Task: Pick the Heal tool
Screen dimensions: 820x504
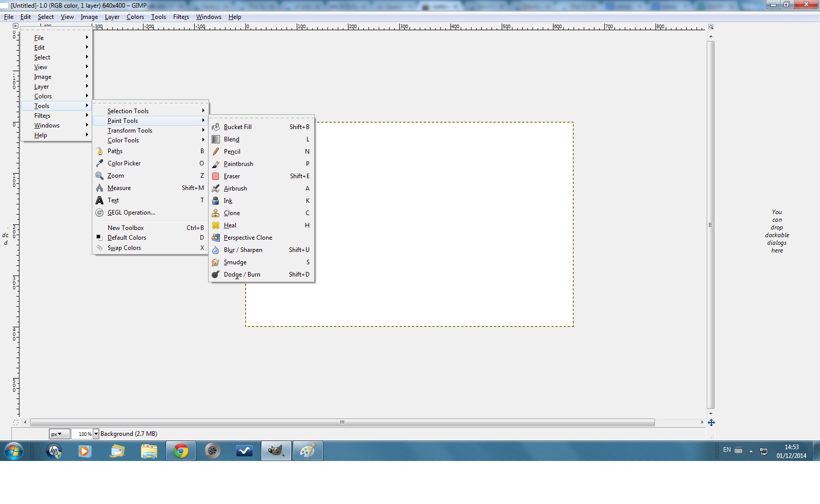Action: click(261, 225)
